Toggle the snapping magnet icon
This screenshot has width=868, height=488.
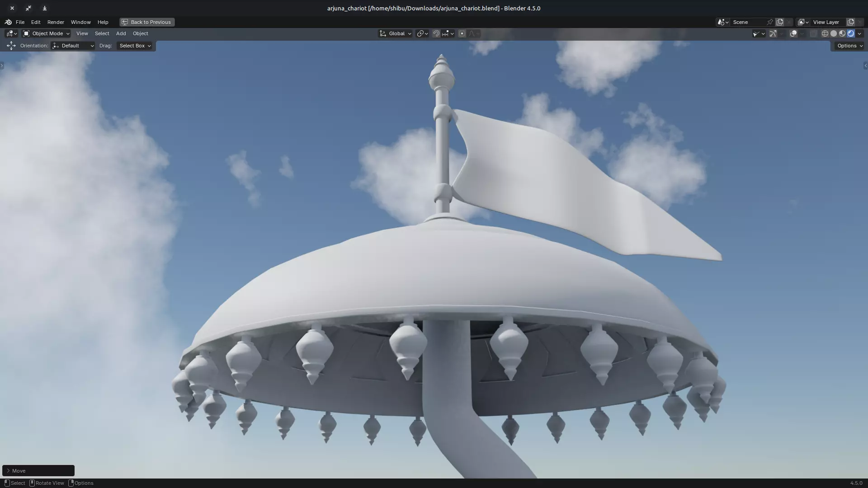coord(436,33)
